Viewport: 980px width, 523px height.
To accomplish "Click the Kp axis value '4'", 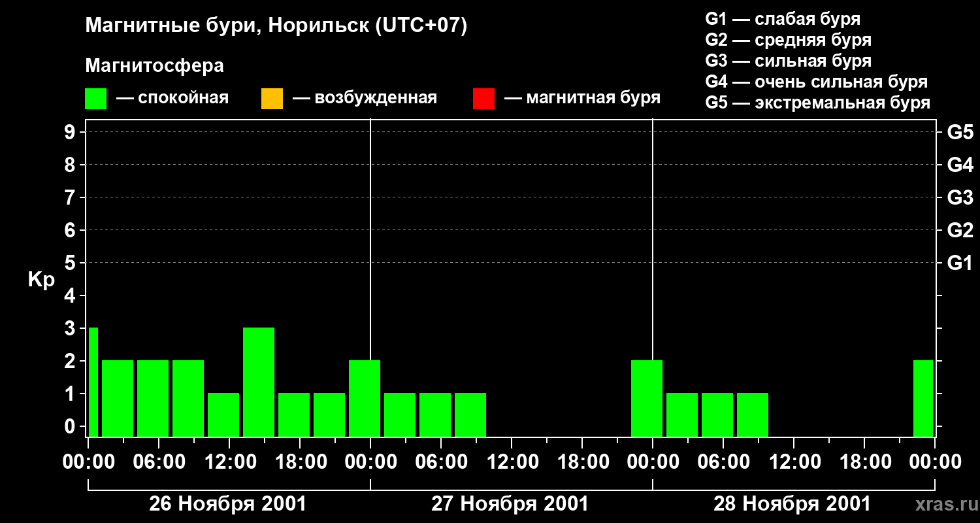I will [71, 295].
